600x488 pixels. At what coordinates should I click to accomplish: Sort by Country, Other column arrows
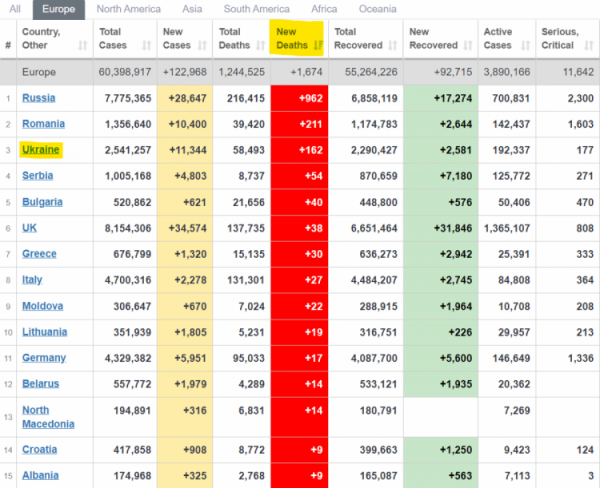point(83,46)
